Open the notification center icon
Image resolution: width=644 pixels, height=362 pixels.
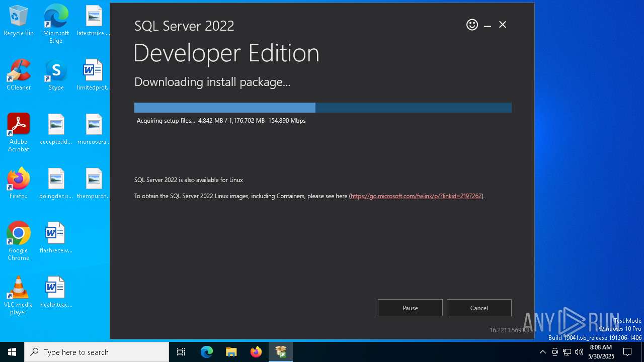[x=627, y=352]
